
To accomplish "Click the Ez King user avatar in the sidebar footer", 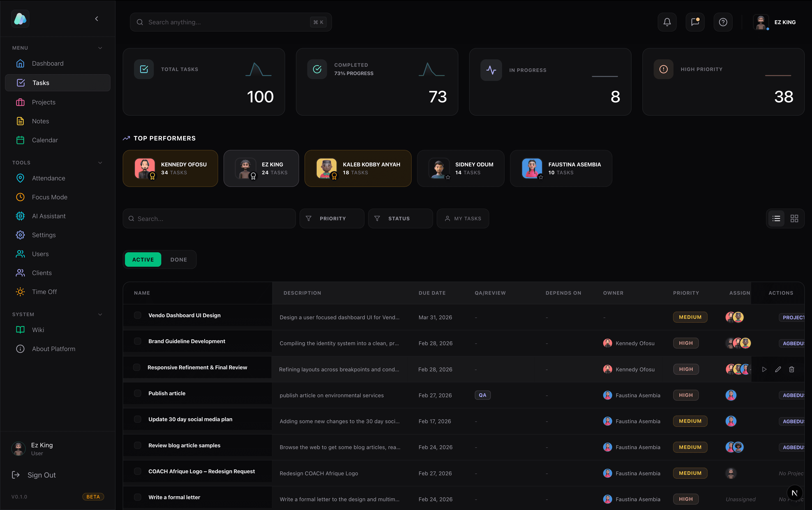I will click(x=18, y=449).
